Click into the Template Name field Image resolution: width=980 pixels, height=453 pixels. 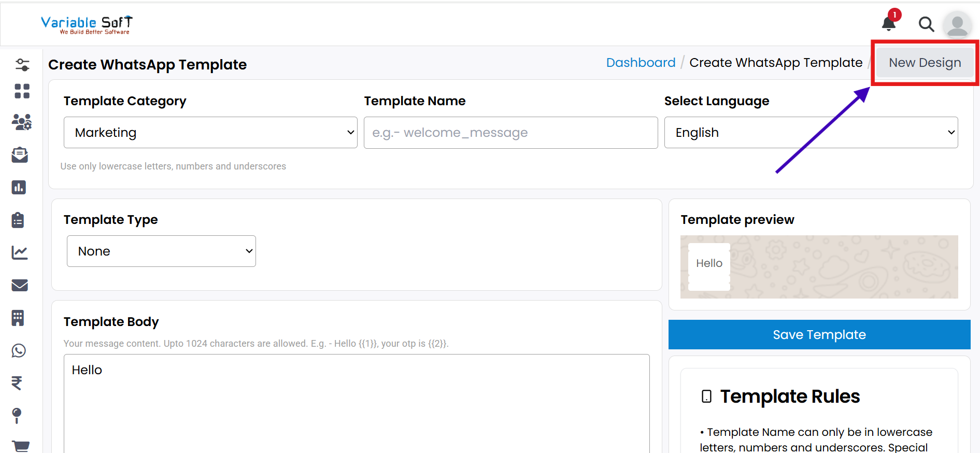(510, 133)
